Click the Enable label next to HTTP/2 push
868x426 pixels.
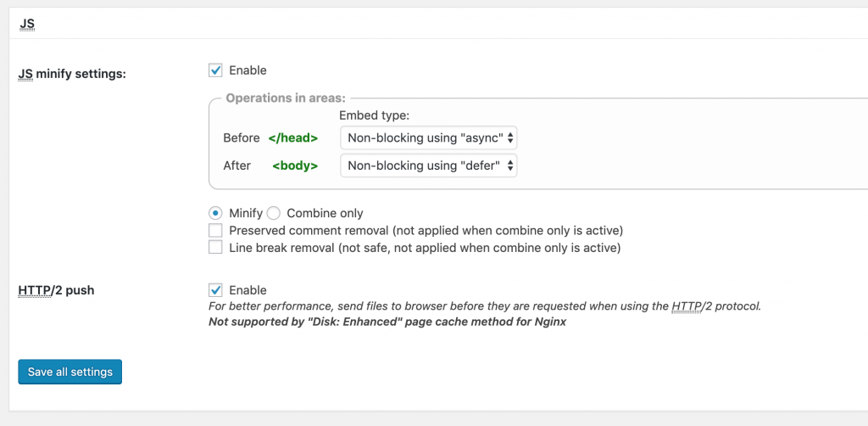point(248,290)
